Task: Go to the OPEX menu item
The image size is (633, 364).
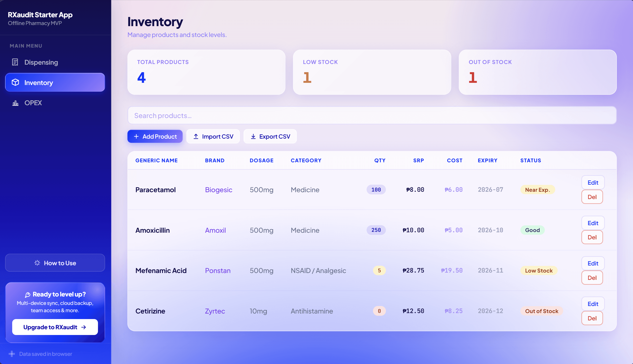Action: point(55,103)
